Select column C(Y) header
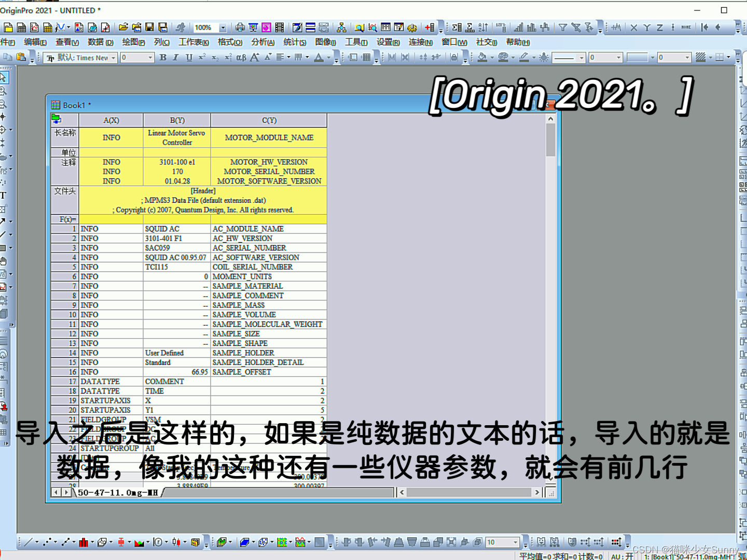747x560 pixels. [269, 120]
